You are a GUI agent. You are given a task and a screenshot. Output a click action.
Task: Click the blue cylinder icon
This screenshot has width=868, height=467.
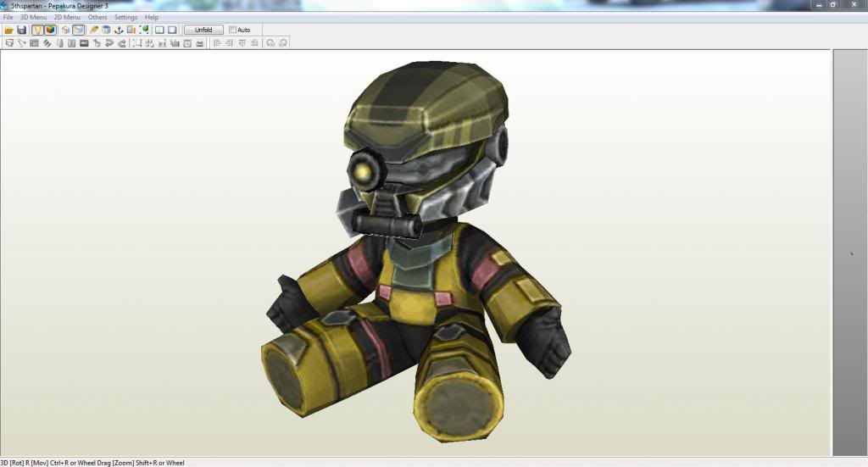(x=106, y=30)
